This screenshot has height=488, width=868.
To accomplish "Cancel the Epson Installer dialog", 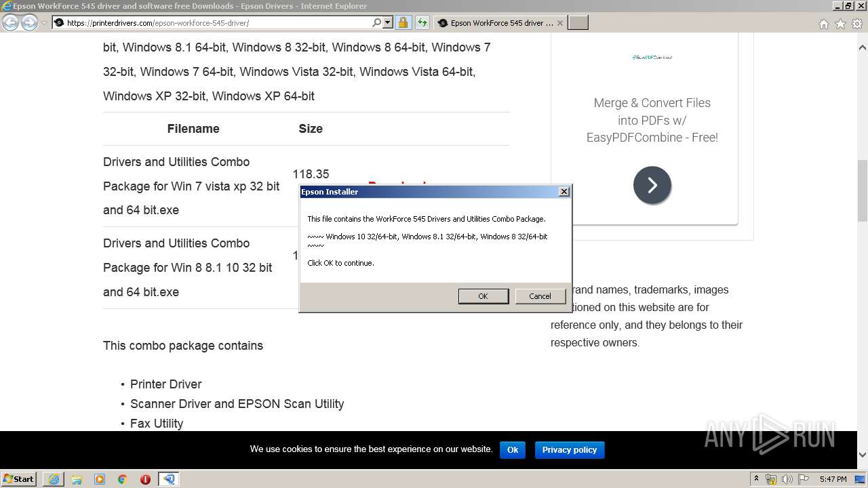I will pos(540,296).
